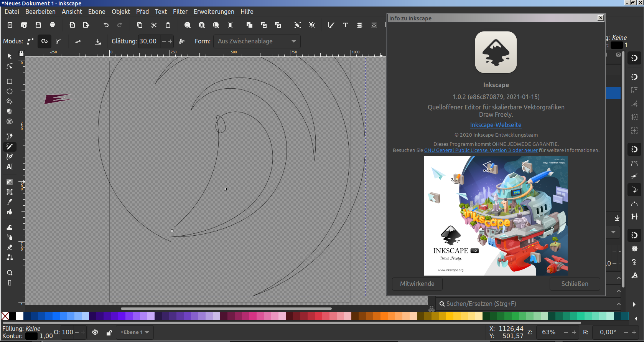Toggle current layer visibility eye

click(95, 332)
